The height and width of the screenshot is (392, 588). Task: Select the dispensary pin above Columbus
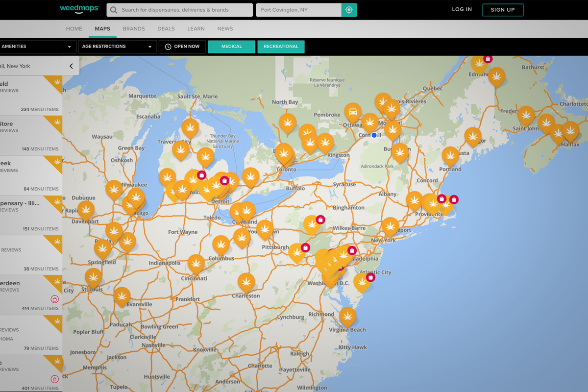click(x=221, y=245)
